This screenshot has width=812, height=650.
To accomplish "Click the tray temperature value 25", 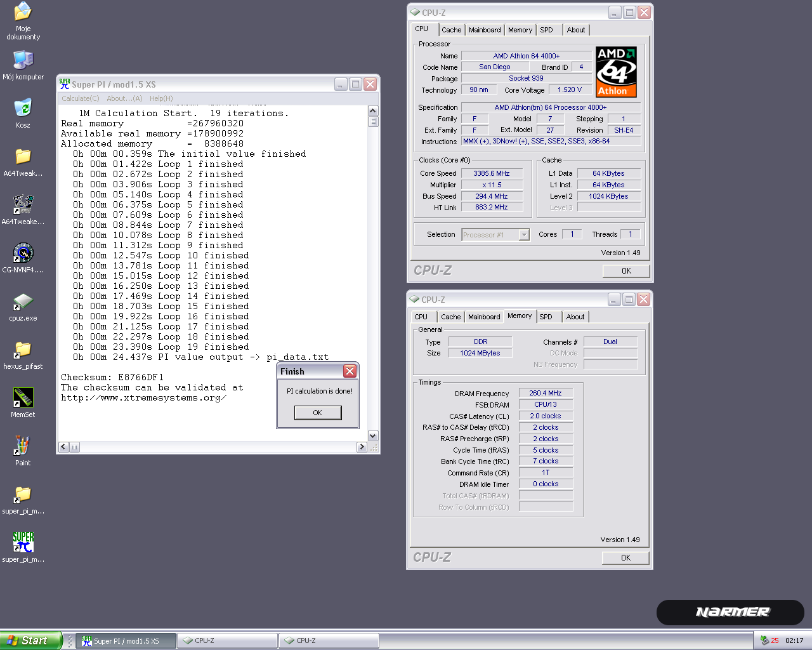I will pos(775,640).
